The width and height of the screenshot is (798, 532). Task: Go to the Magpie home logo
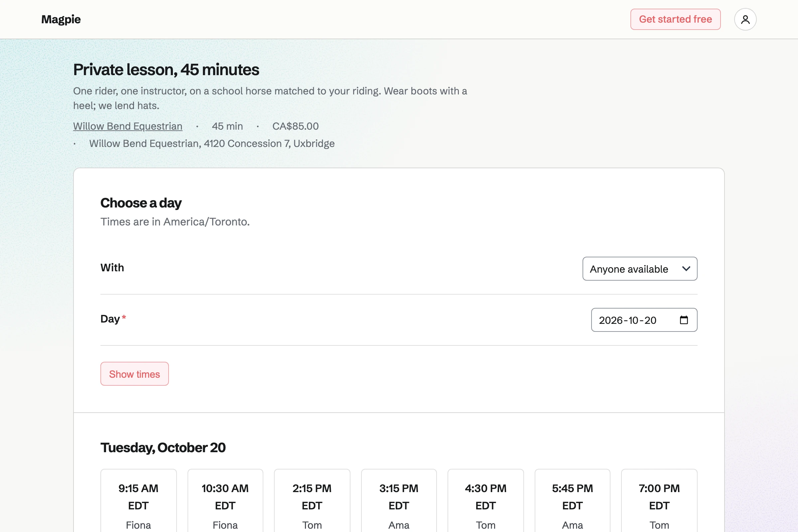61,19
